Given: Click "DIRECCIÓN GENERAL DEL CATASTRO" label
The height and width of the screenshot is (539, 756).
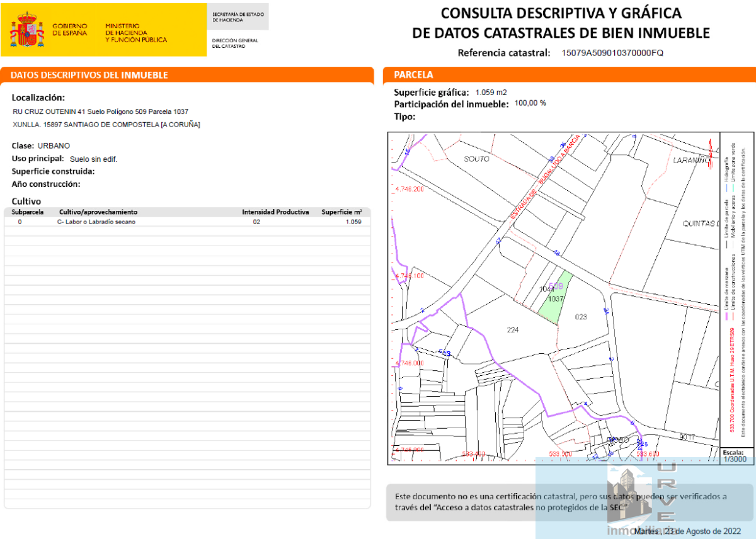Looking at the screenshot, I should (x=235, y=43).
